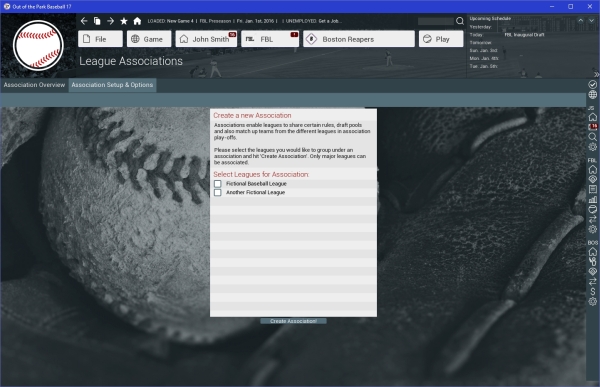Open the JS section home icon in sidebar
Viewport: 600px width, 387px height.
click(592, 117)
